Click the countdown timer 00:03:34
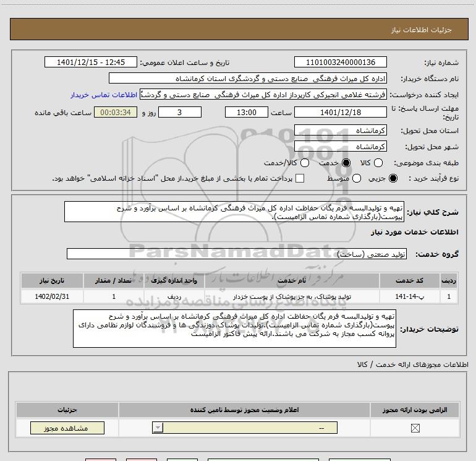Screen dimensions: 476x461 click(x=116, y=112)
